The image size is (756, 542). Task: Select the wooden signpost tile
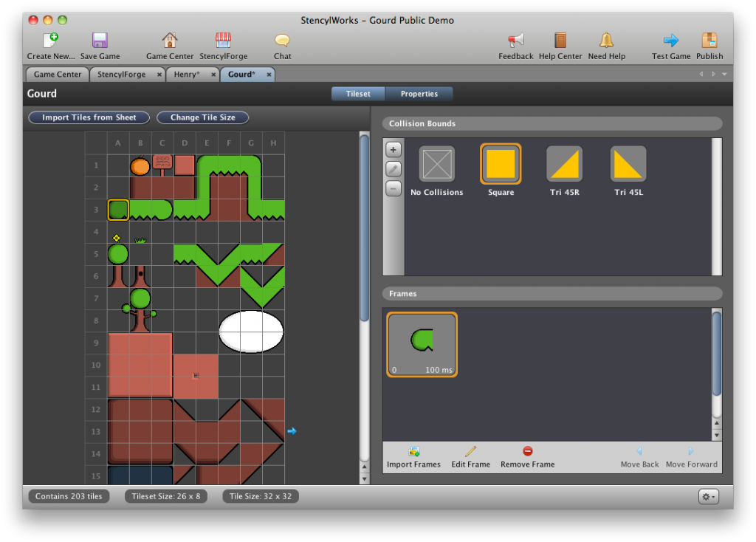tap(162, 165)
